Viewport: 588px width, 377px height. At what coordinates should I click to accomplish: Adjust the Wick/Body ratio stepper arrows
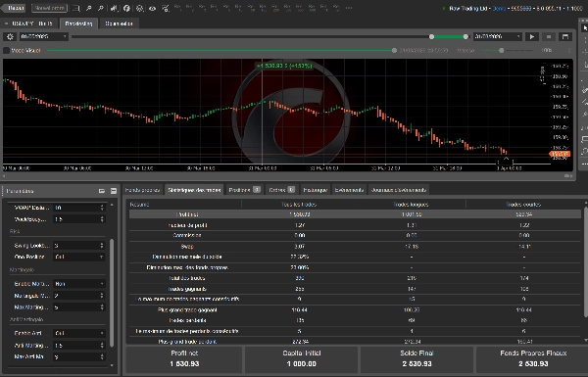[102, 219]
